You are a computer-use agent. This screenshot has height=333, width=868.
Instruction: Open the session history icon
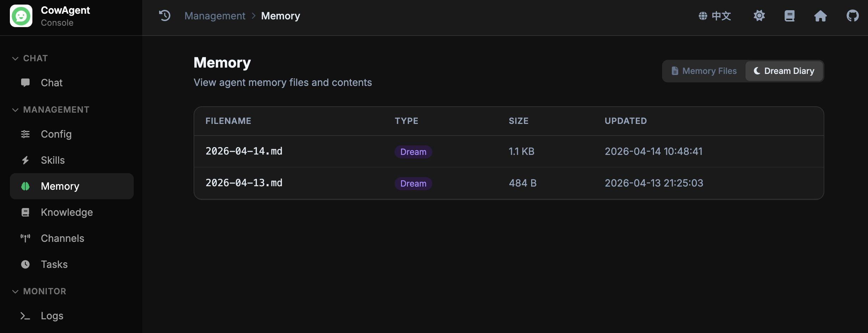coord(165,16)
